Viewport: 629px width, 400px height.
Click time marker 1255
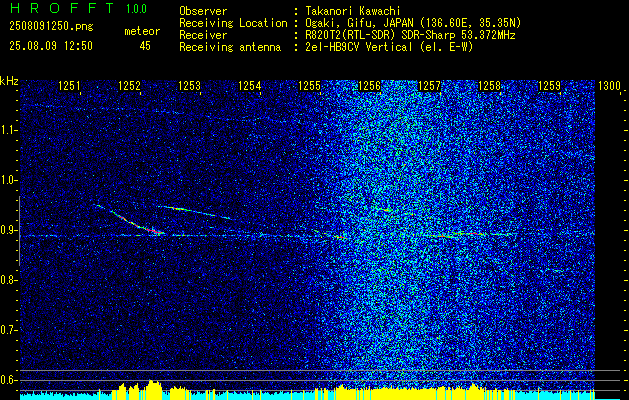pos(310,86)
